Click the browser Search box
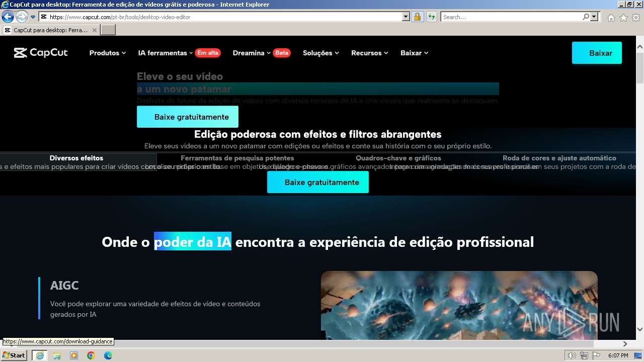 click(511, 17)
